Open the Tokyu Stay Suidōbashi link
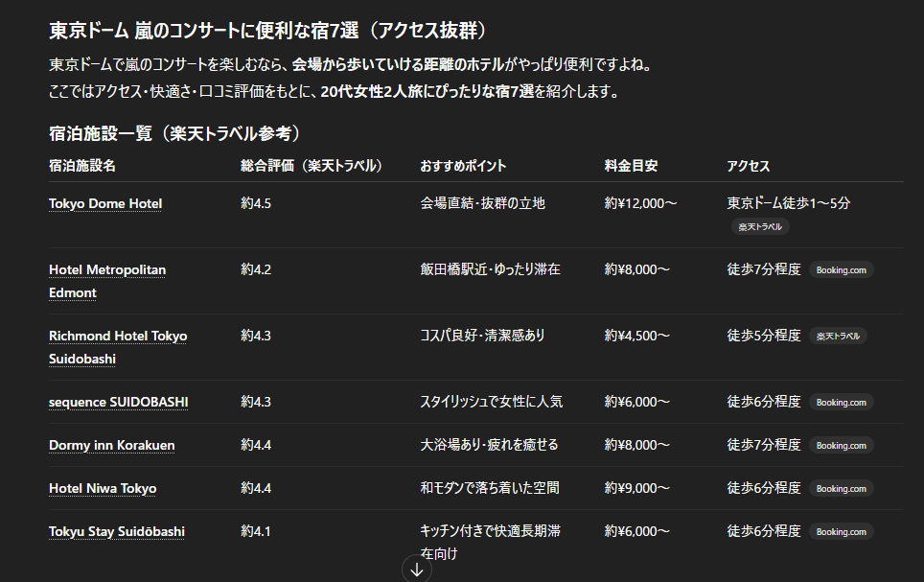924x582 pixels. tap(116, 531)
